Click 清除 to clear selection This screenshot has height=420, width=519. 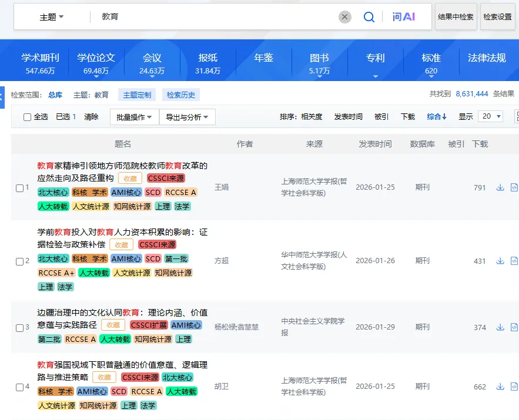(91, 117)
